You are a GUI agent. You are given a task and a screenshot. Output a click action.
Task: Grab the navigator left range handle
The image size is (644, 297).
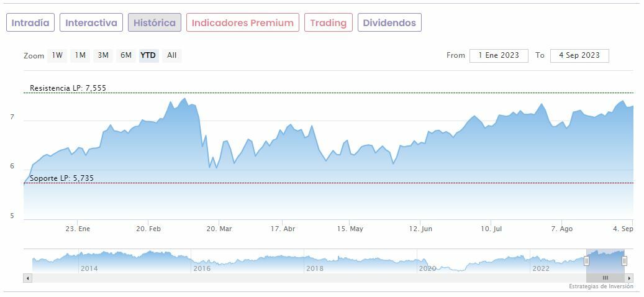586,261
